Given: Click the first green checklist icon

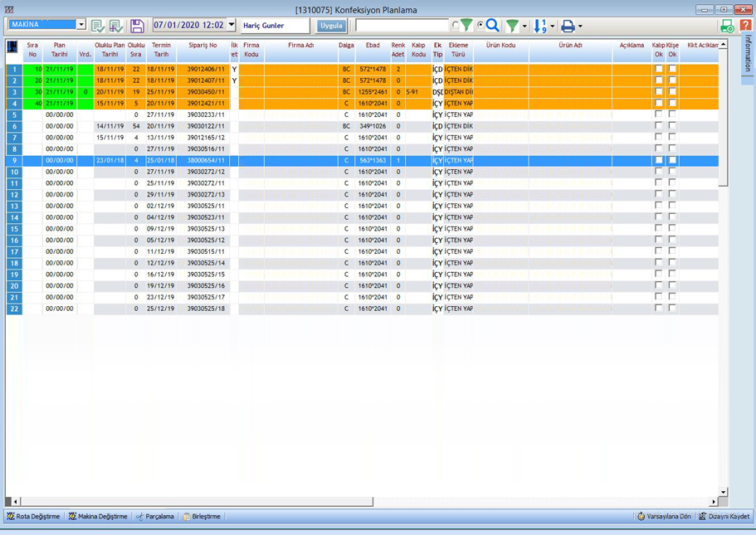Looking at the screenshot, I should point(98,27).
